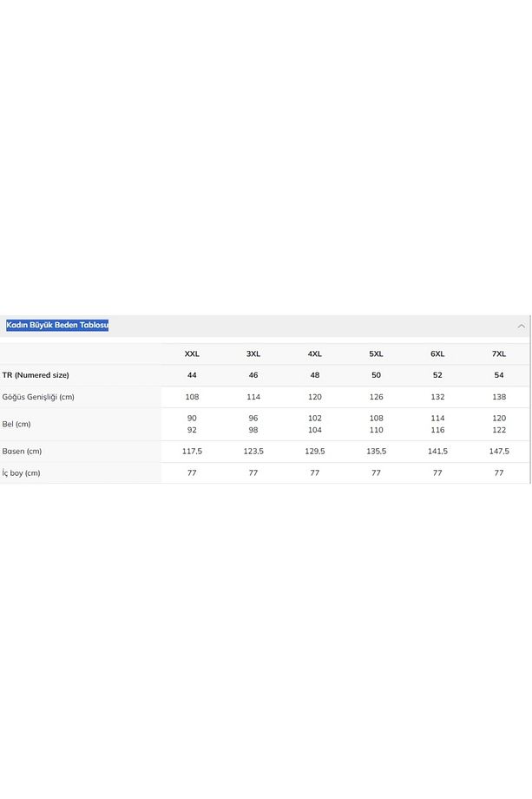Click numbered size 54 cell
The height and width of the screenshot is (799, 532).
coord(499,375)
